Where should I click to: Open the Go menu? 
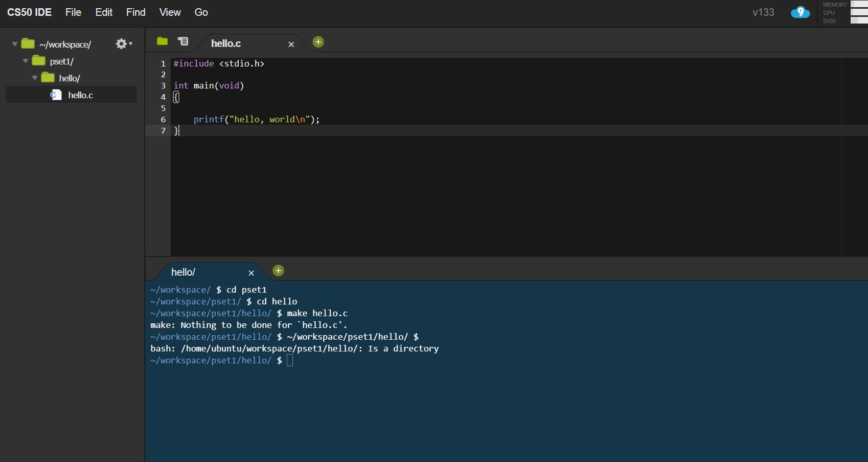(x=201, y=12)
